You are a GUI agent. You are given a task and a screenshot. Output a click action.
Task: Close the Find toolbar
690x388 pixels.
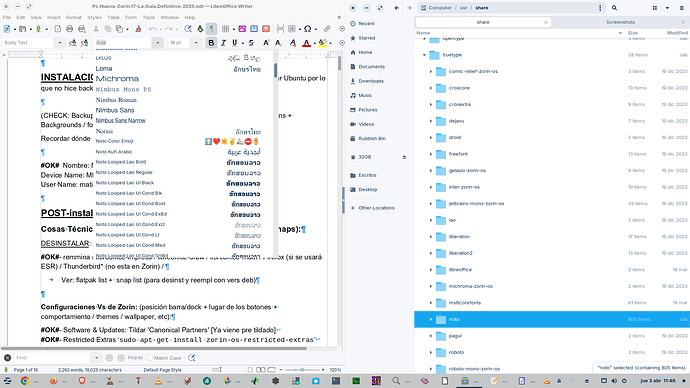tap(7, 358)
